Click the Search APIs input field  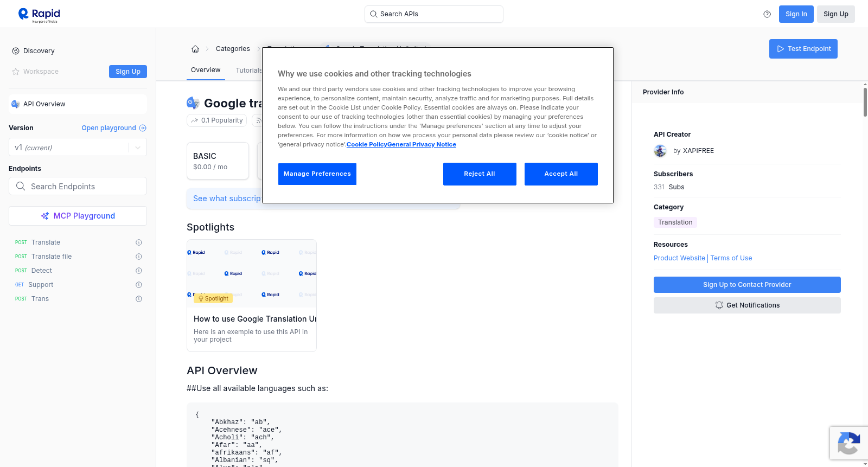(434, 14)
